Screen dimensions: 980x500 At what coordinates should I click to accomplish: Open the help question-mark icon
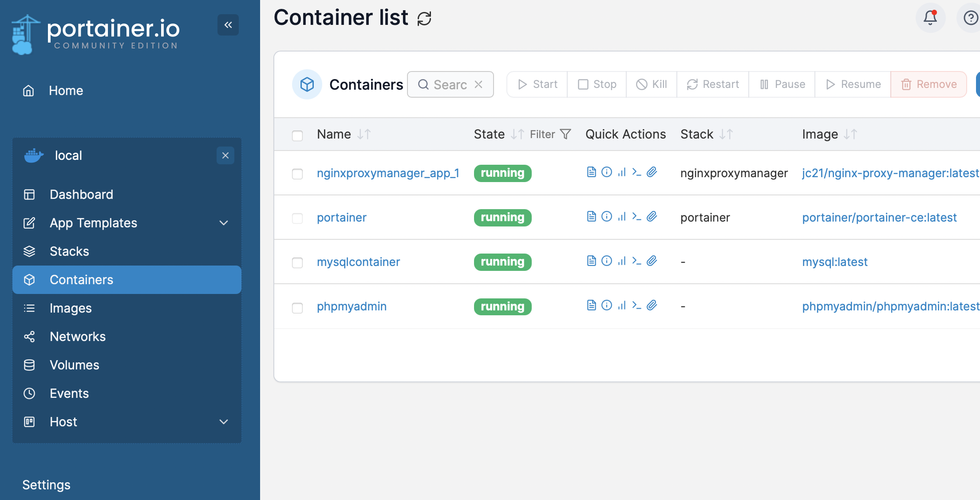tap(970, 18)
